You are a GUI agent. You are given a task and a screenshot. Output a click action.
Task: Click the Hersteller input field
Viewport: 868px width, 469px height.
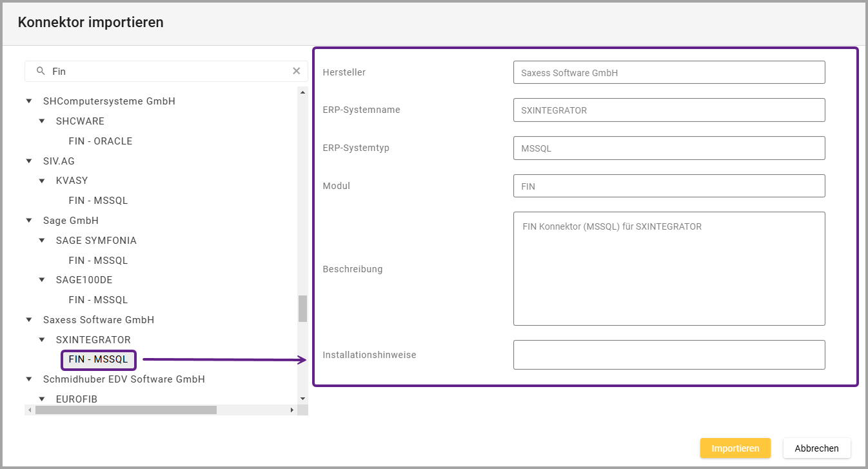pyautogui.click(x=669, y=73)
